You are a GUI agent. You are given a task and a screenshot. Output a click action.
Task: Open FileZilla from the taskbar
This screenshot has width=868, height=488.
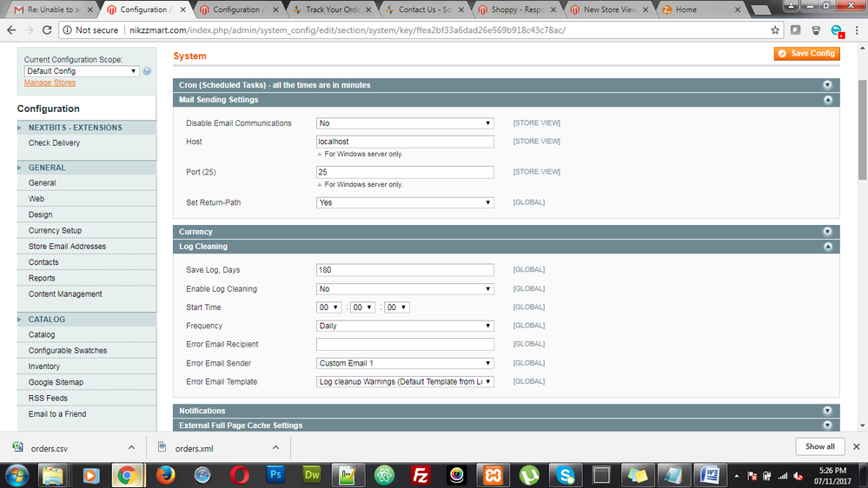[421, 475]
